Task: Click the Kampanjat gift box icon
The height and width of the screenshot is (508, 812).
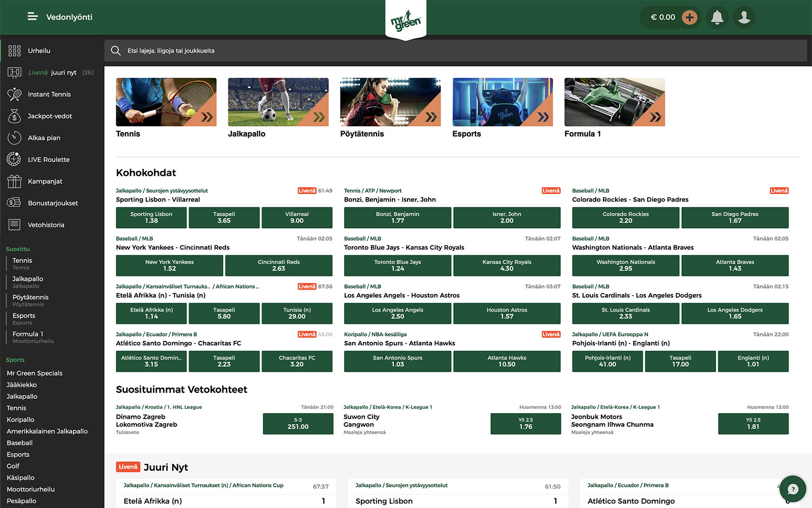Action: pyautogui.click(x=14, y=181)
